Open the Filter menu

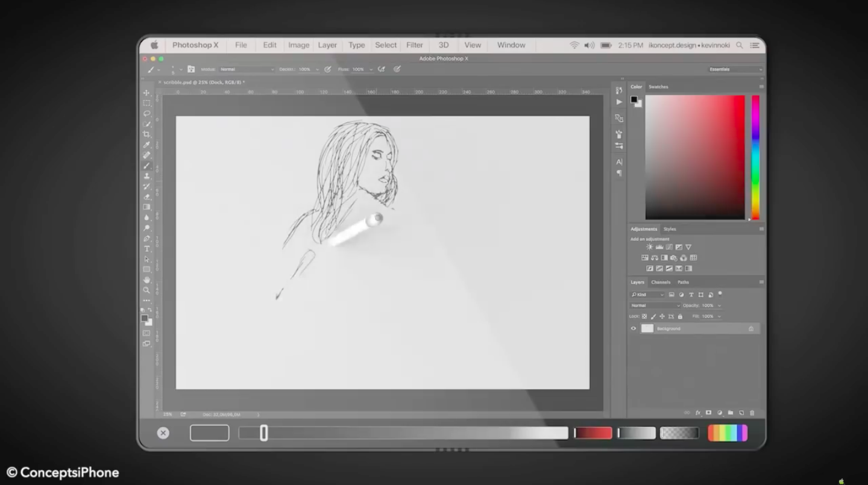415,45
